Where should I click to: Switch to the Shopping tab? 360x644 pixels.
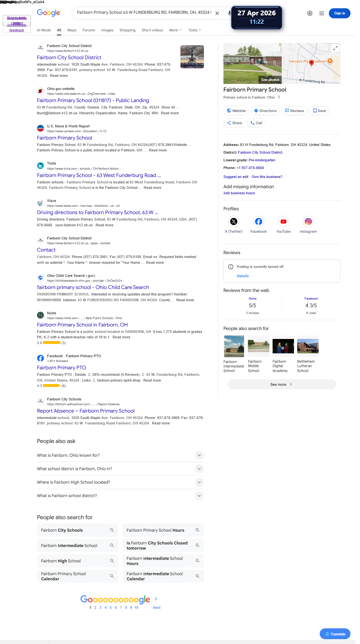coord(127,30)
